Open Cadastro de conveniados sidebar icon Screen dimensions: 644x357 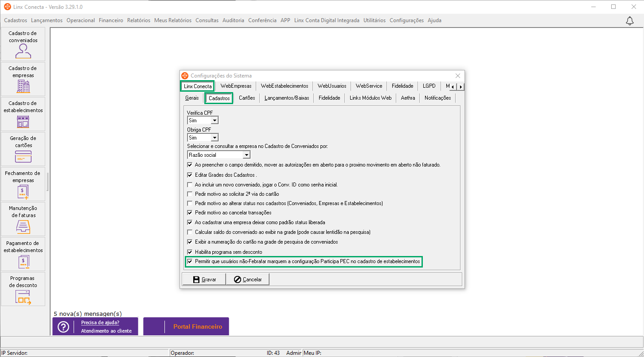23,44
